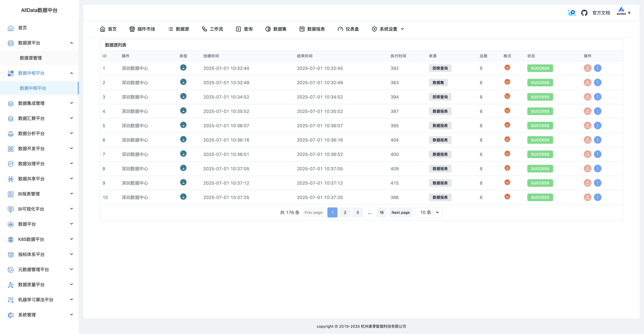Click the AllData user avatar logo

click(621, 11)
